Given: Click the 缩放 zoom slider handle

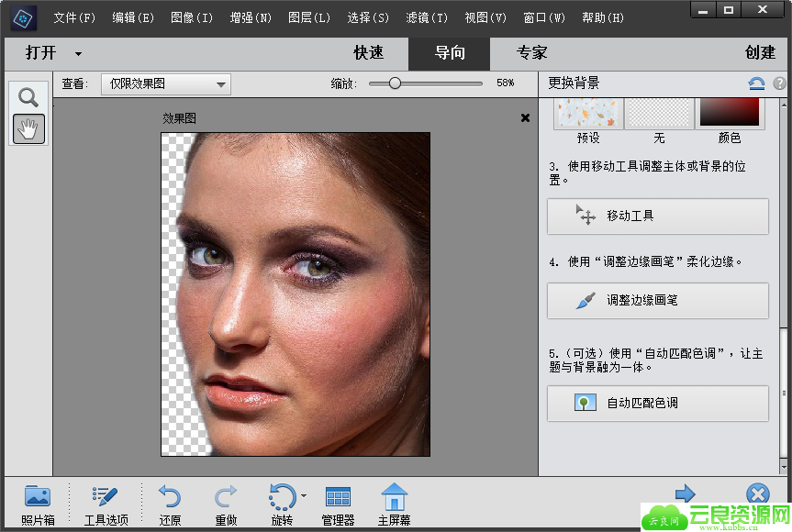Looking at the screenshot, I should (395, 83).
